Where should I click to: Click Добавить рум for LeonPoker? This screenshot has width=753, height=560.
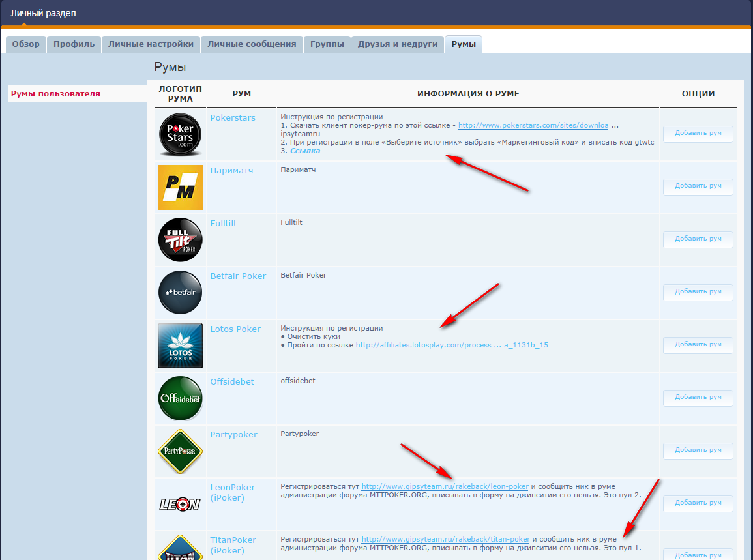pyautogui.click(x=698, y=503)
